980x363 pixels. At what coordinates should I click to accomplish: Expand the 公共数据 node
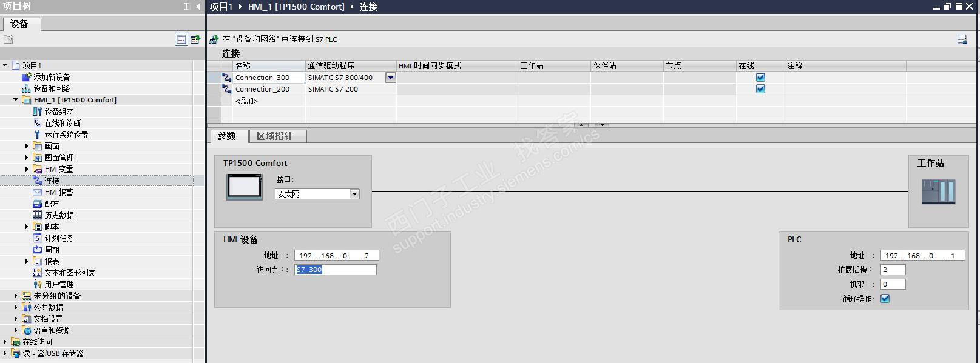tap(16, 307)
